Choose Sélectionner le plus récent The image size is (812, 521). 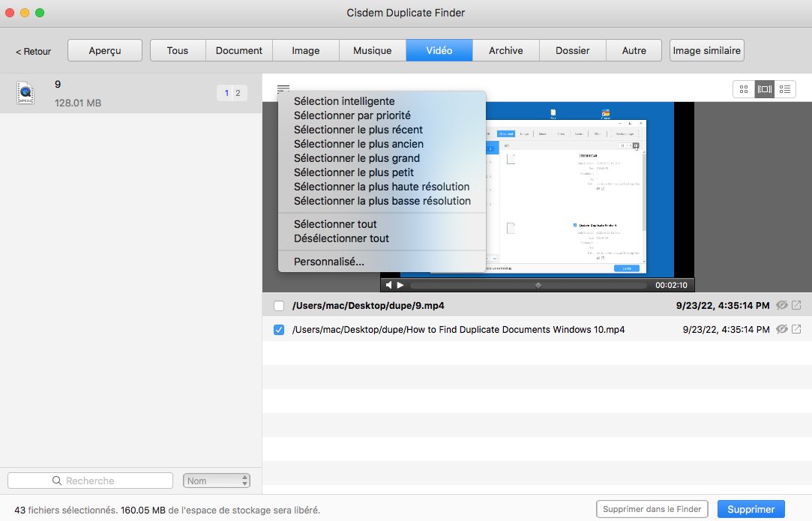coord(358,130)
